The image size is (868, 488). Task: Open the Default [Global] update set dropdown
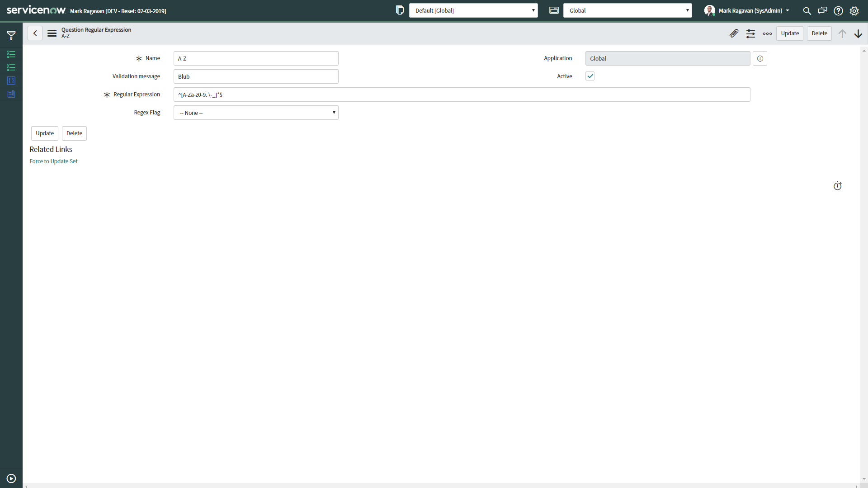473,10
